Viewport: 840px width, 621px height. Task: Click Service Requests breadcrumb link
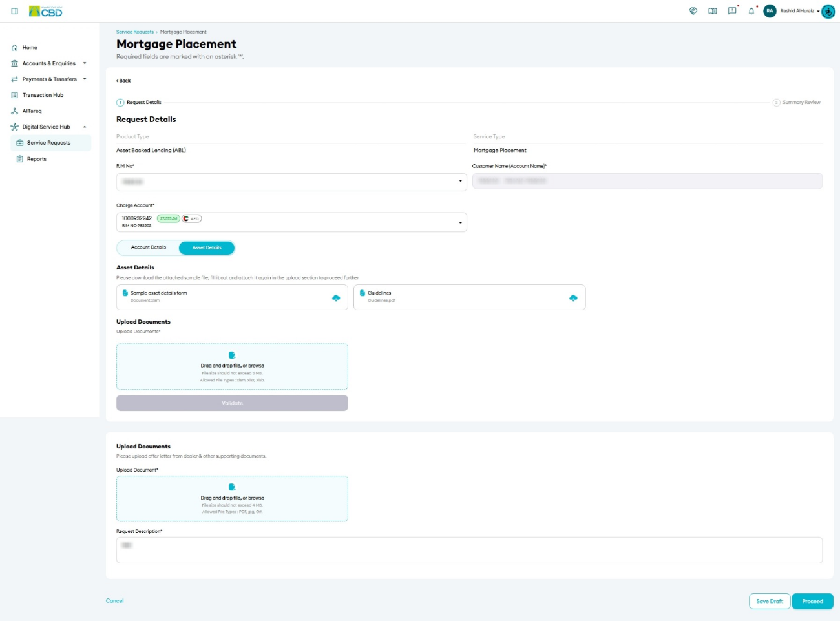(135, 32)
